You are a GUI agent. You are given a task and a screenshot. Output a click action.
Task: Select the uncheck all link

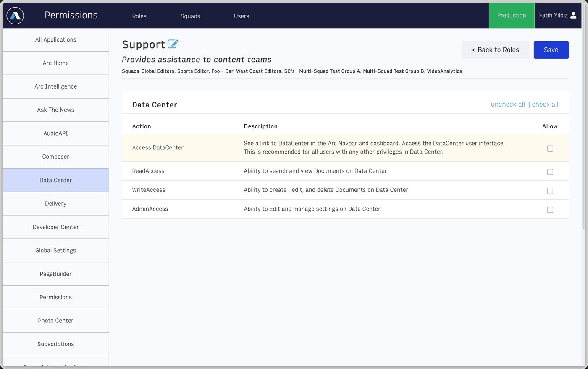[508, 105]
